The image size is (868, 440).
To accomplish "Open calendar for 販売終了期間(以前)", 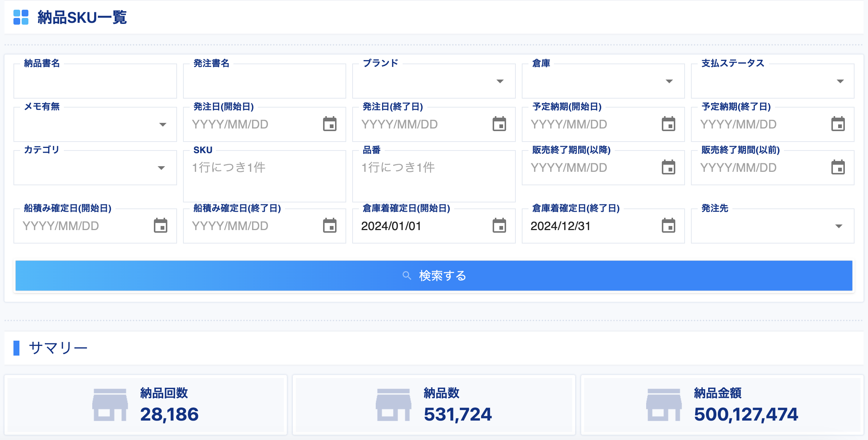I will point(838,167).
